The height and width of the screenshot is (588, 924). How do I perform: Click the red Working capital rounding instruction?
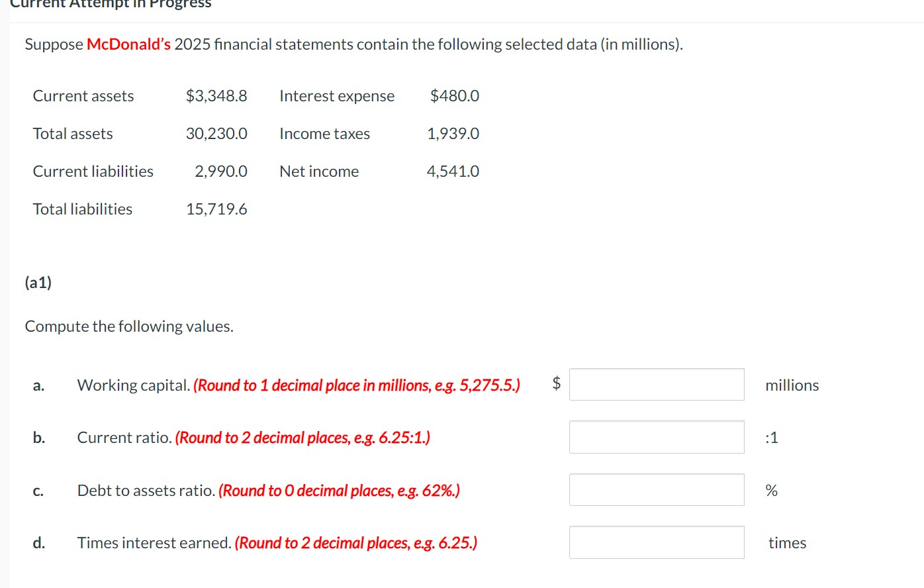pyautogui.click(x=357, y=385)
